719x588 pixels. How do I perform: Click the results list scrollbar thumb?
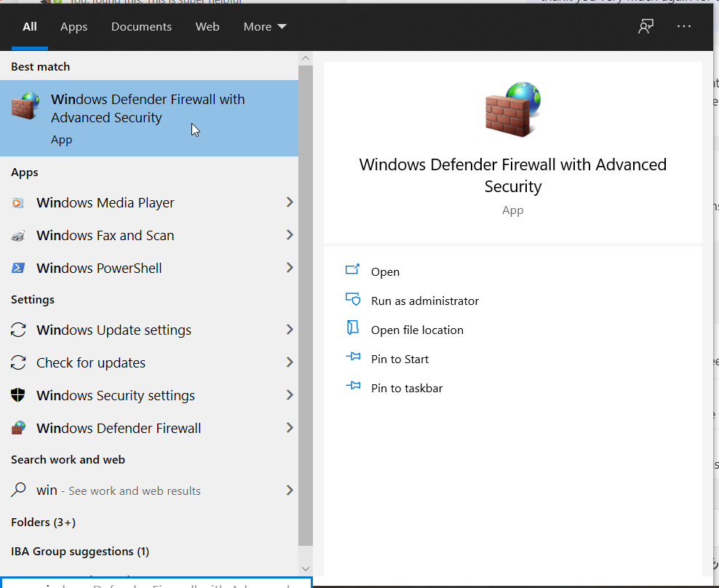tap(306, 306)
